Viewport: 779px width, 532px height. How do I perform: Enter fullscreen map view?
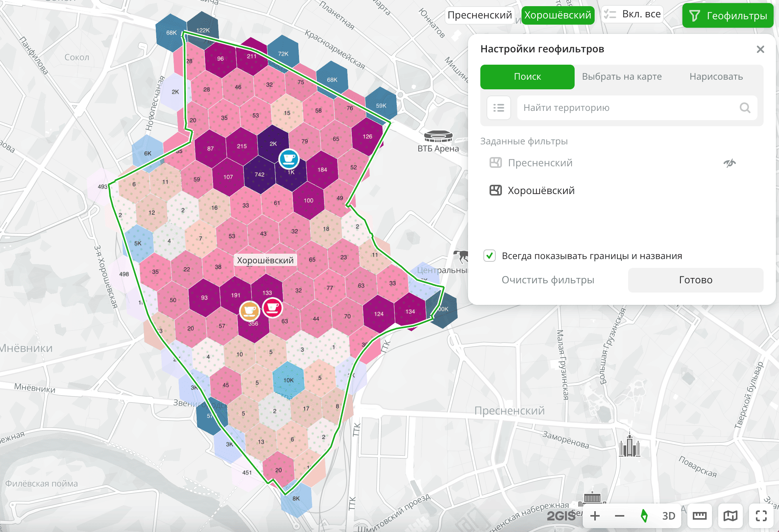(761, 516)
